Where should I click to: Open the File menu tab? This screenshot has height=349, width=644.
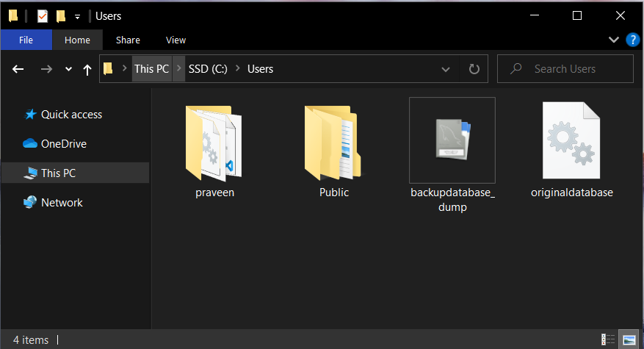[x=26, y=40]
